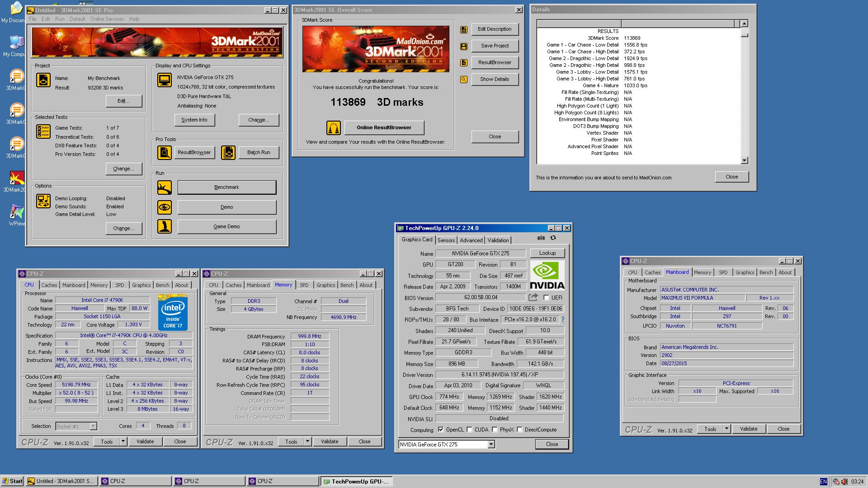Click the Selected Tests checklist icon
This screenshot has height=488, width=868.
point(43,131)
